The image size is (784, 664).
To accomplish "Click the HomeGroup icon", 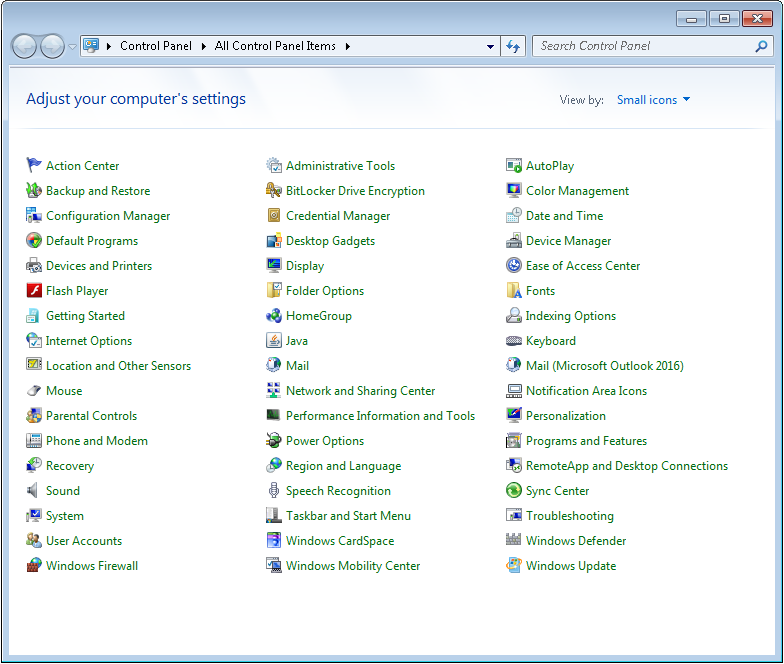I will (274, 315).
